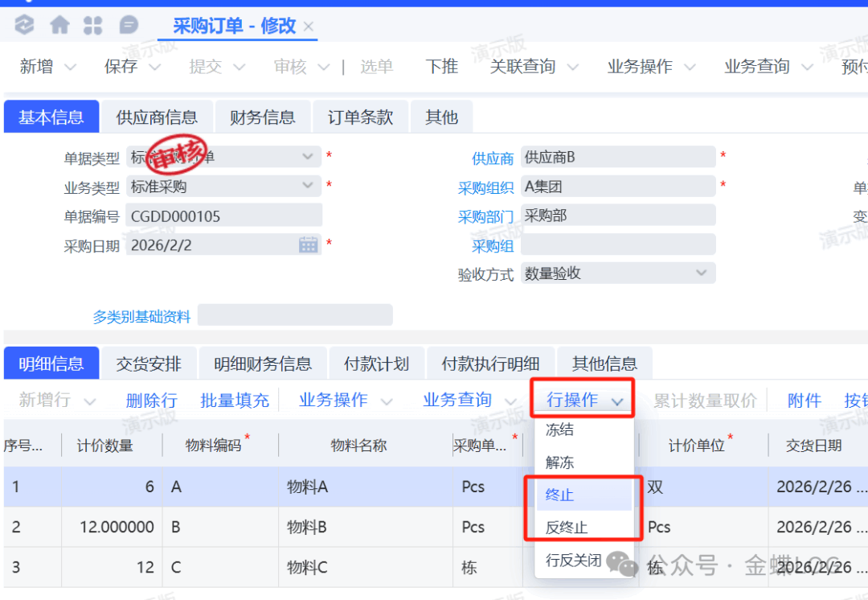The height and width of the screenshot is (600, 868).
Task: Click the 删除行 button
Action: (x=151, y=401)
